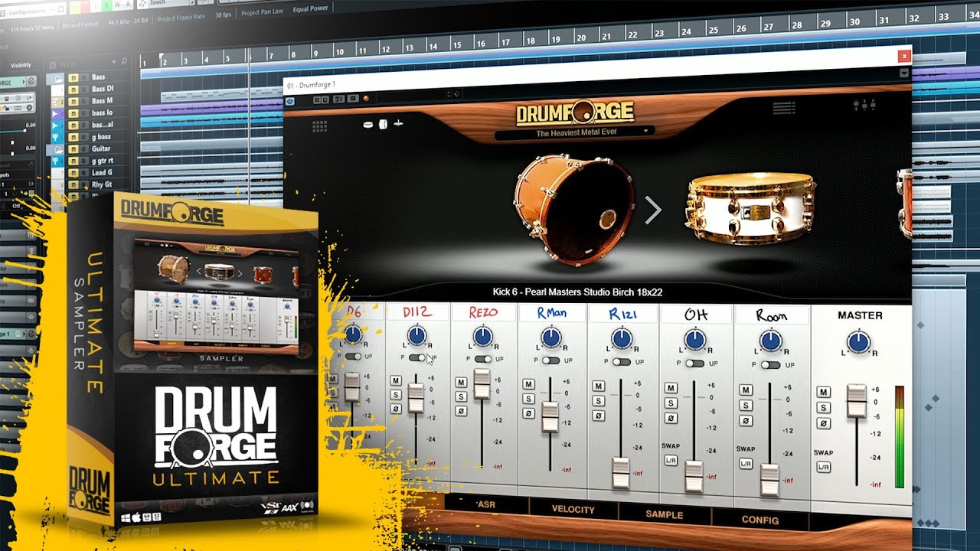Image resolution: width=980 pixels, height=551 pixels.
Task: Invert phase on the MASTER channel
Action: 824,423
